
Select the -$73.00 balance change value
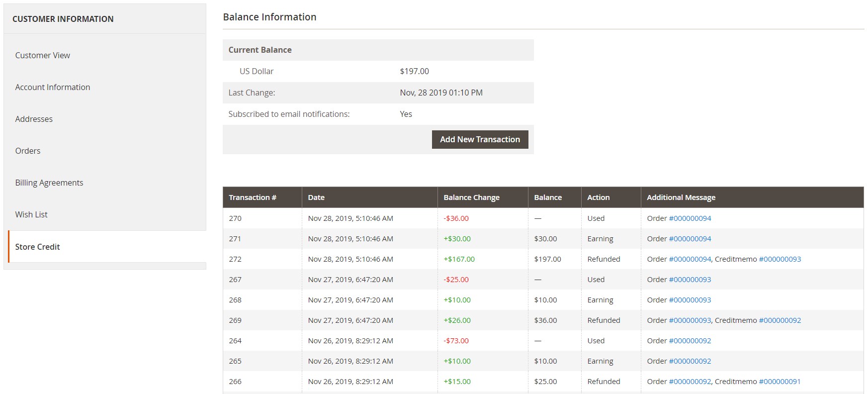pyautogui.click(x=456, y=341)
